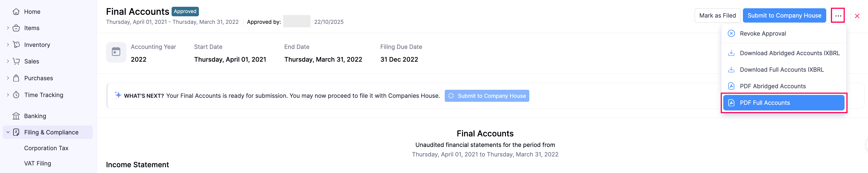Select the Items bag icon
Viewport: 868px width, 173px height.
[x=16, y=28]
